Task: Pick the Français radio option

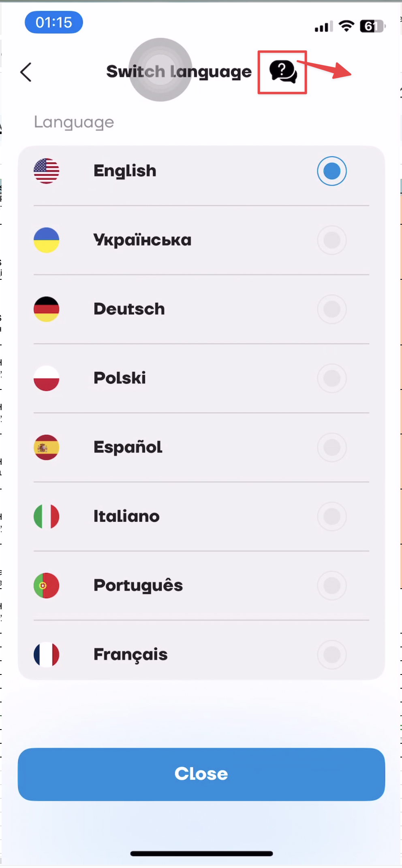Action: coord(332,655)
